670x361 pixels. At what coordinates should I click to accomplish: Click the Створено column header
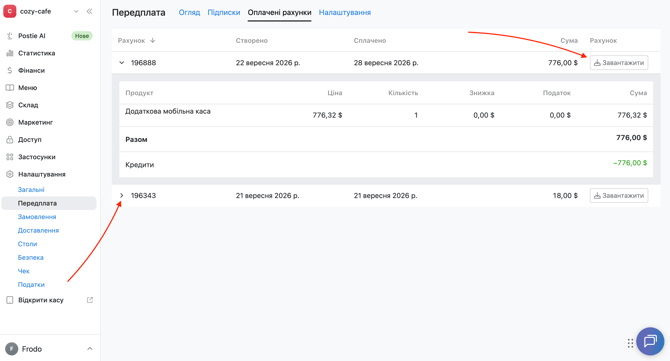coord(252,41)
